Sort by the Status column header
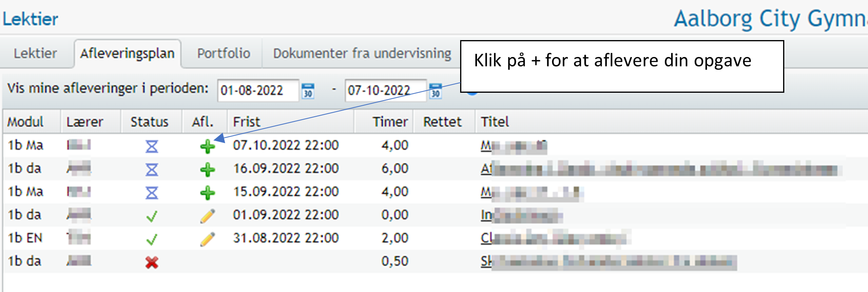This screenshot has height=292, width=868. 149,122
